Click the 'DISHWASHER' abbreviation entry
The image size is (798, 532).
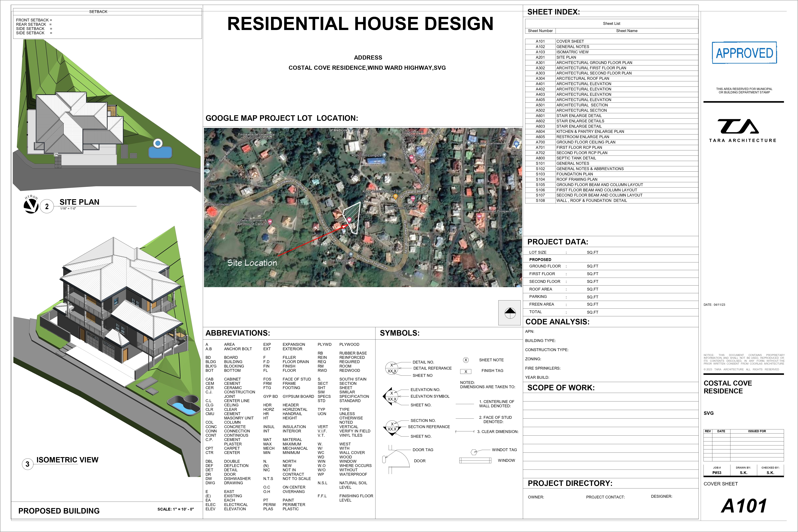coord(237,479)
